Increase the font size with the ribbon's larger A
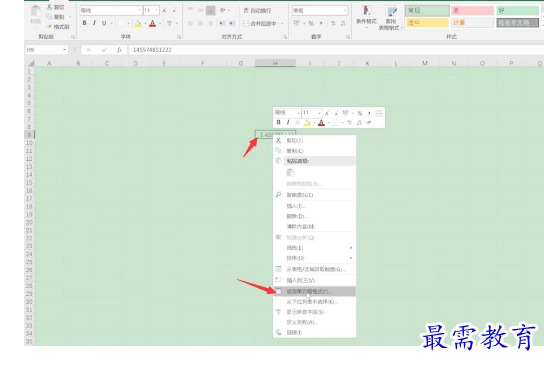Image resolution: width=544 pixels, height=369 pixels. 164,10
